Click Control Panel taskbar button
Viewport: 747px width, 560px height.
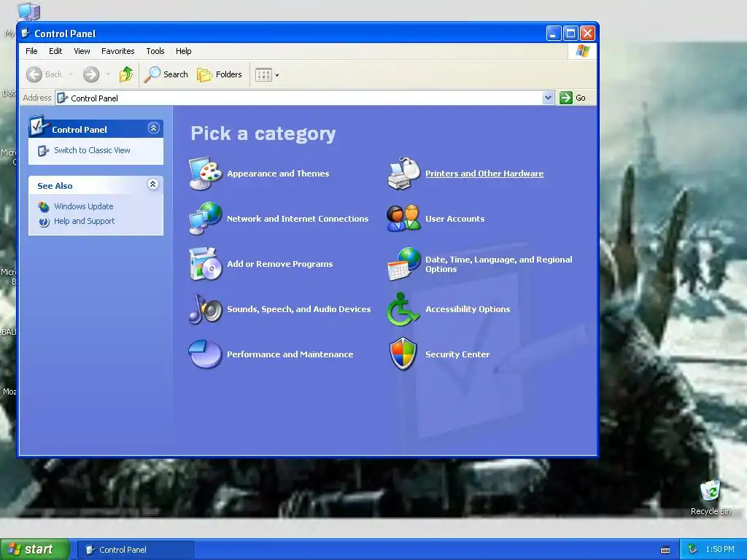(136, 550)
